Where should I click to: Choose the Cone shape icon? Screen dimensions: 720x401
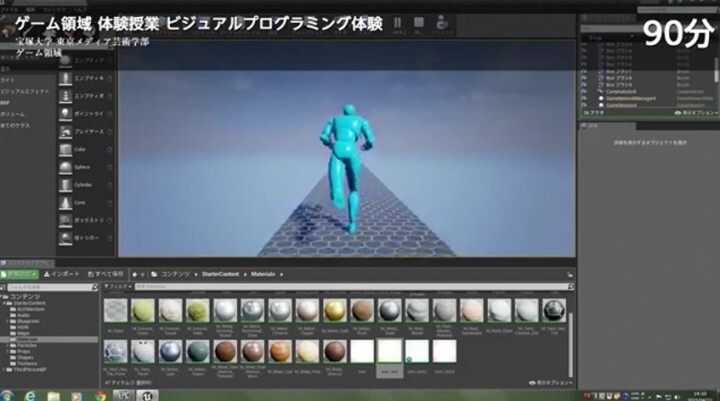(x=65, y=203)
